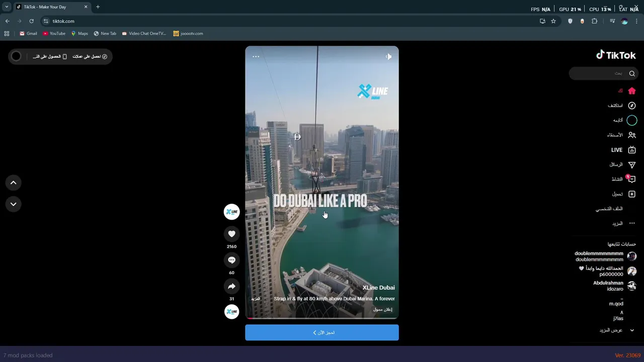
Task: Open الملف الشخصي profile menu item
Action: coord(609,209)
